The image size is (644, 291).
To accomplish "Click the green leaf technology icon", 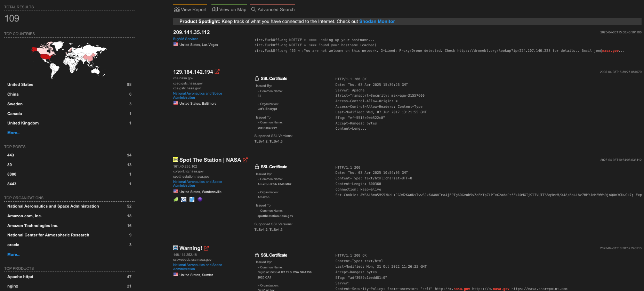I will [176, 199].
